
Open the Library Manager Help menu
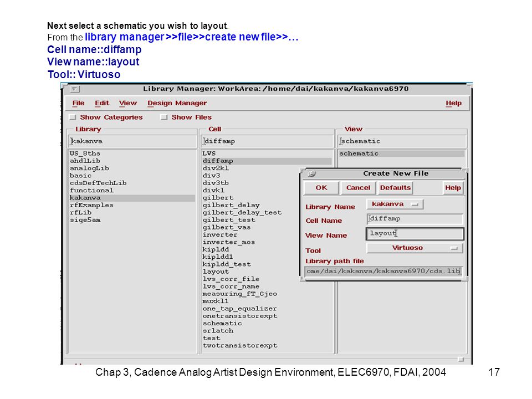click(x=454, y=103)
